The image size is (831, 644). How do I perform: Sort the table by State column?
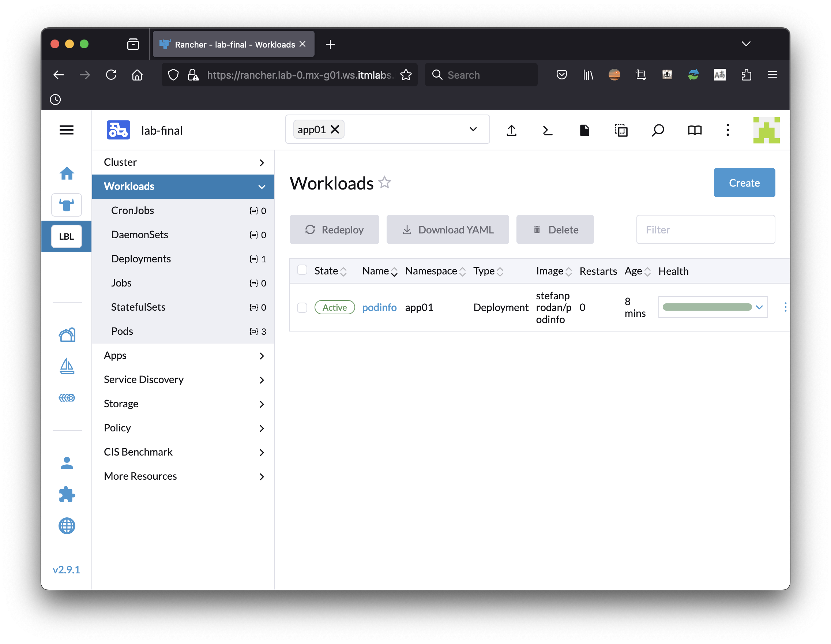(x=330, y=271)
